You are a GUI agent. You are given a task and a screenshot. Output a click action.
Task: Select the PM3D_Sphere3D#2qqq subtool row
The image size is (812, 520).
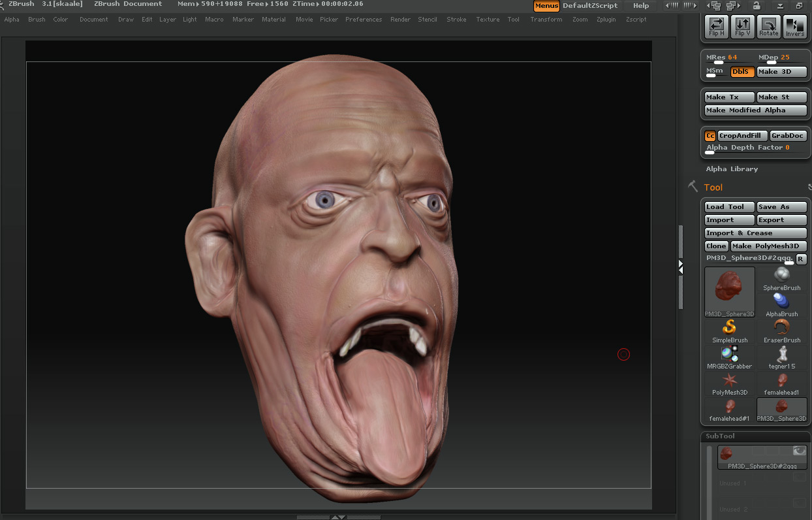tap(762, 457)
